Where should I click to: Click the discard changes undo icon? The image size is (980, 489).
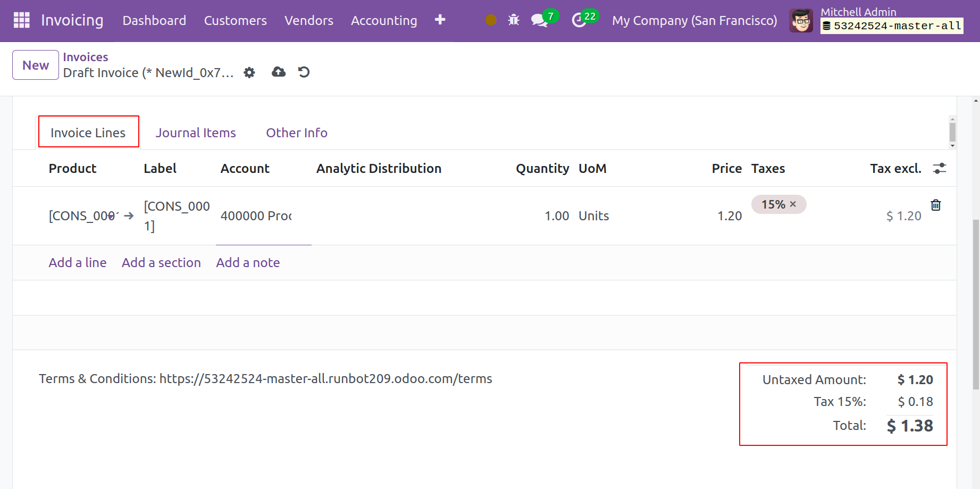tap(304, 72)
